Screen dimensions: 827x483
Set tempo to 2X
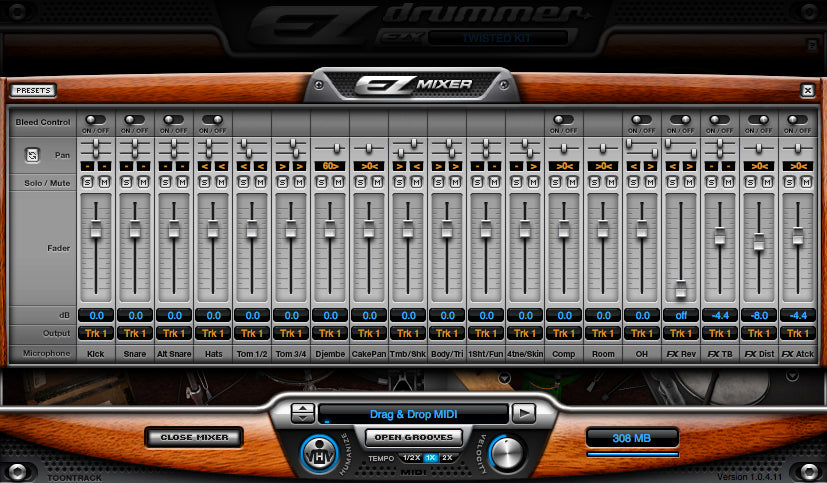point(449,457)
